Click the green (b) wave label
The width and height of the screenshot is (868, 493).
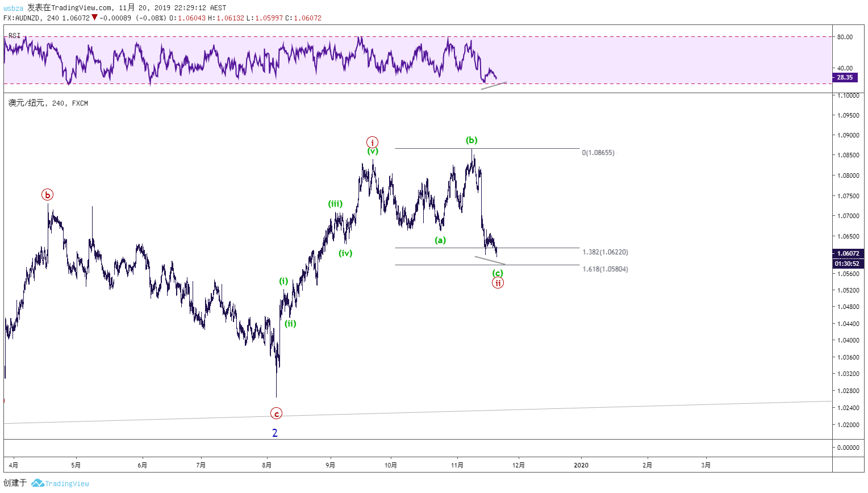click(x=471, y=140)
